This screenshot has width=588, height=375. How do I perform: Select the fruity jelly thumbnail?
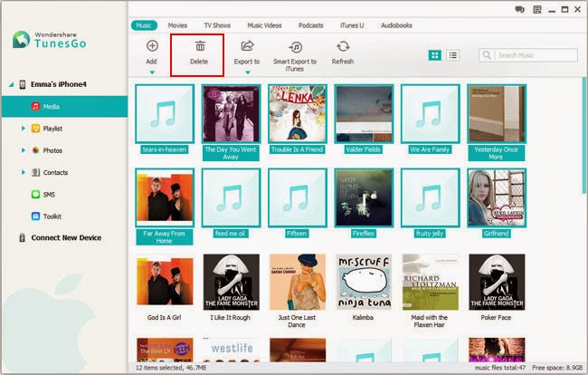point(430,197)
